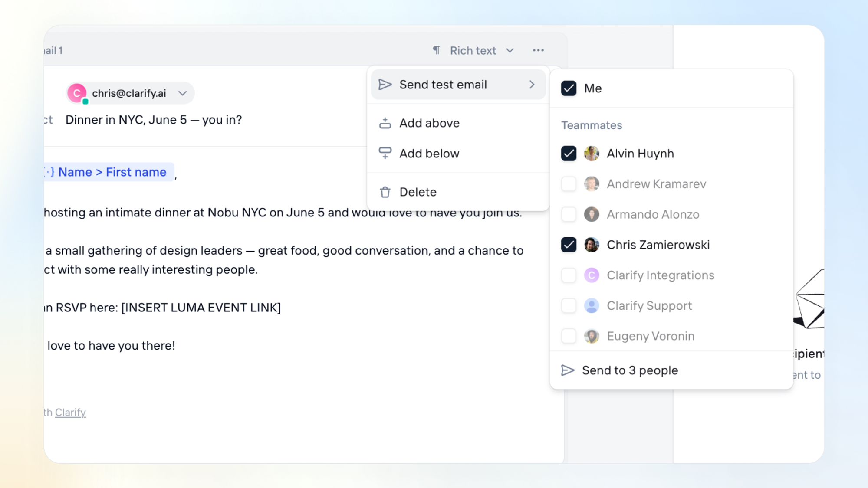Click the trash icon beside Delete

click(385, 192)
